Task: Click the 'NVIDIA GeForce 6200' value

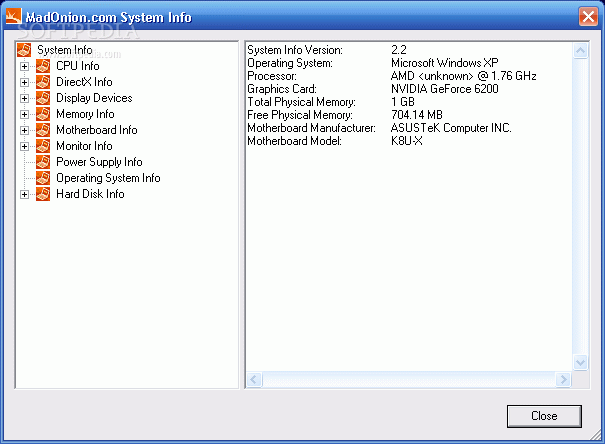Action: point(444,89)
